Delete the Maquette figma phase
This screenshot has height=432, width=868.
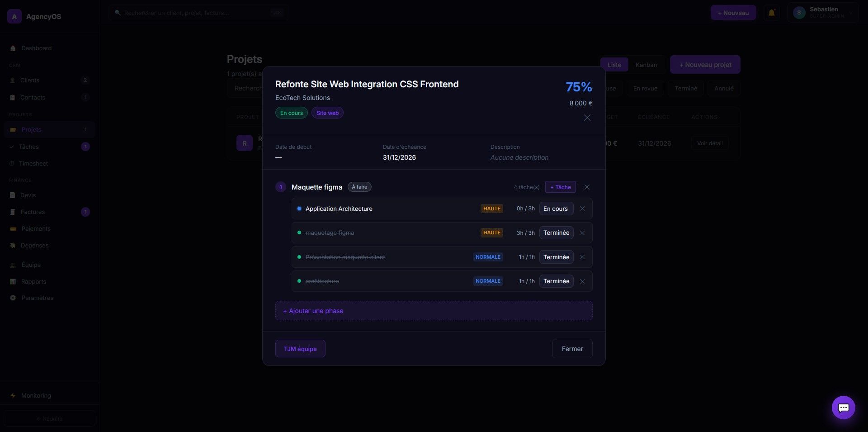[x=587, y=187]
